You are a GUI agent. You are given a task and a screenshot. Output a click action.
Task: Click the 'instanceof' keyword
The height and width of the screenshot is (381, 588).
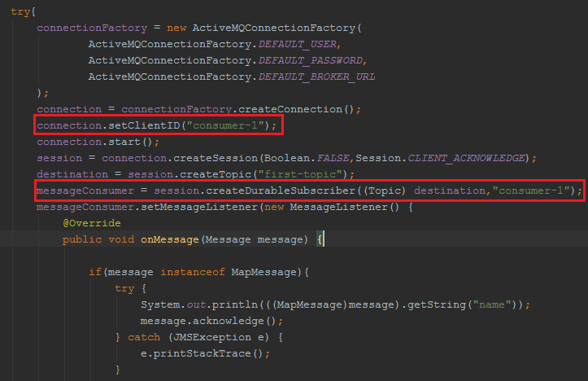[x=193, y=272]
